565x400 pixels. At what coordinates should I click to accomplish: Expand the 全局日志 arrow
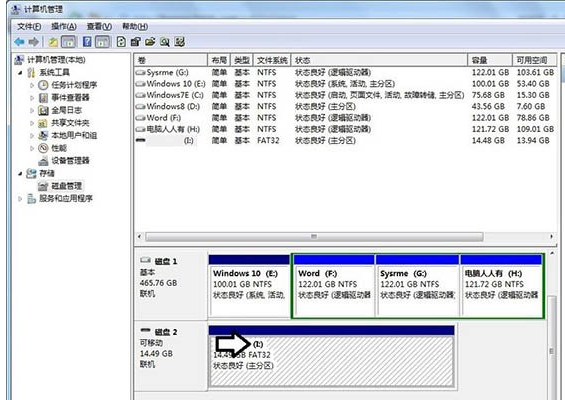point(32,111)
